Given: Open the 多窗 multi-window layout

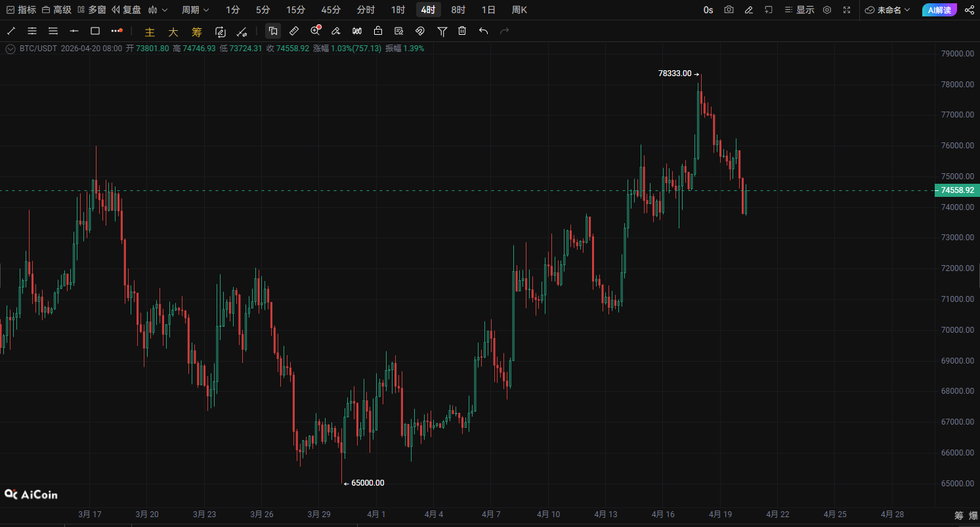Looking at the screenshot, I should click(91, 10).
